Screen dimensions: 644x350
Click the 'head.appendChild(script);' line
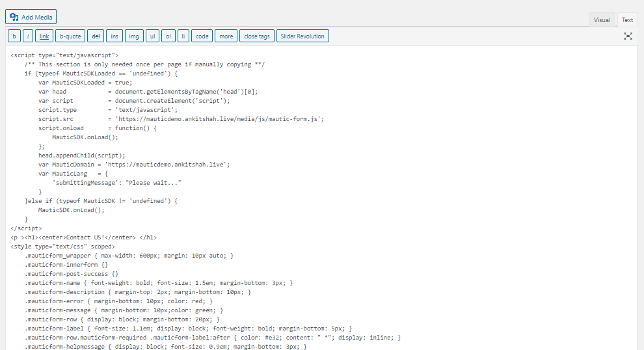82,155
